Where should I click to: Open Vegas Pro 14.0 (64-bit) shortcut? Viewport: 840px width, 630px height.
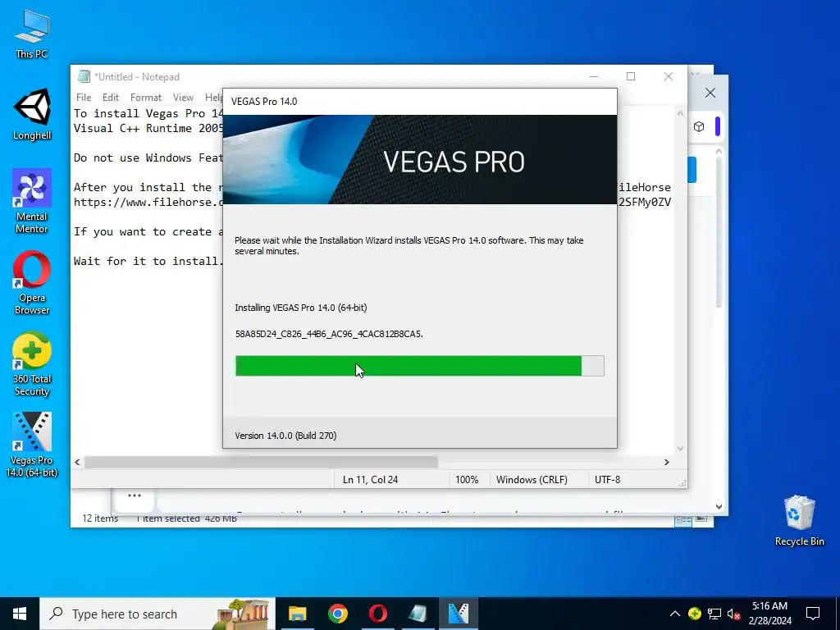tap(32, 445)
